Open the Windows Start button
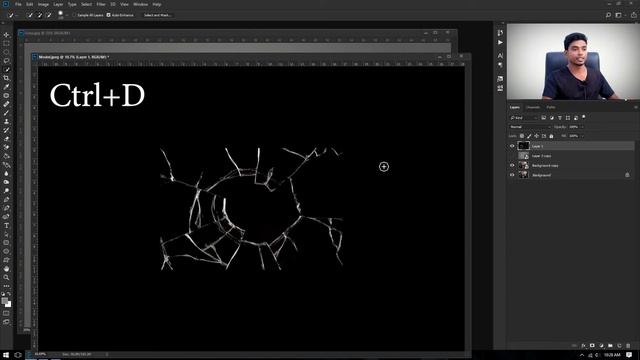 pyautogui.click(x=6, y=355)
